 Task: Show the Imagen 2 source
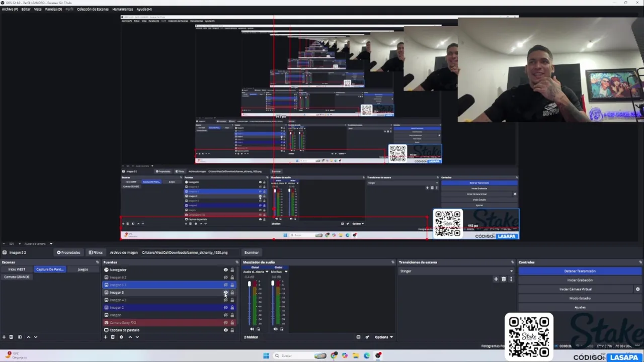click(225, 308)
